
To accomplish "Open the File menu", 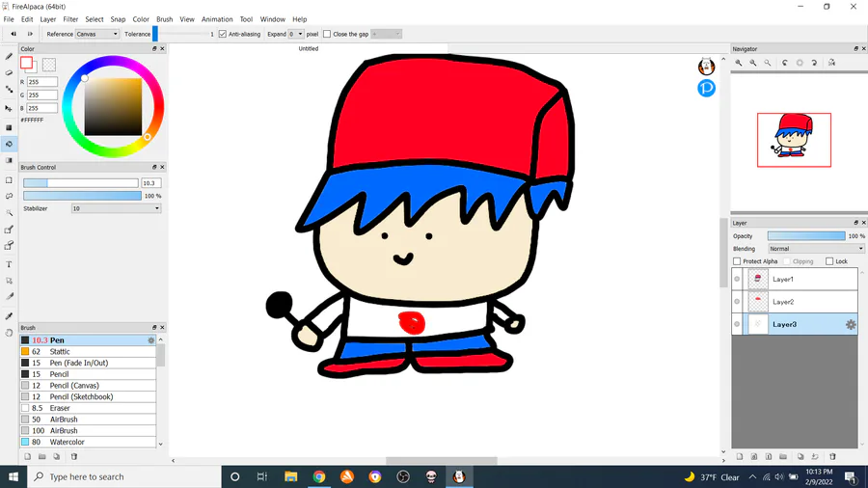I will pyautogui.click(x=9, y=19).
